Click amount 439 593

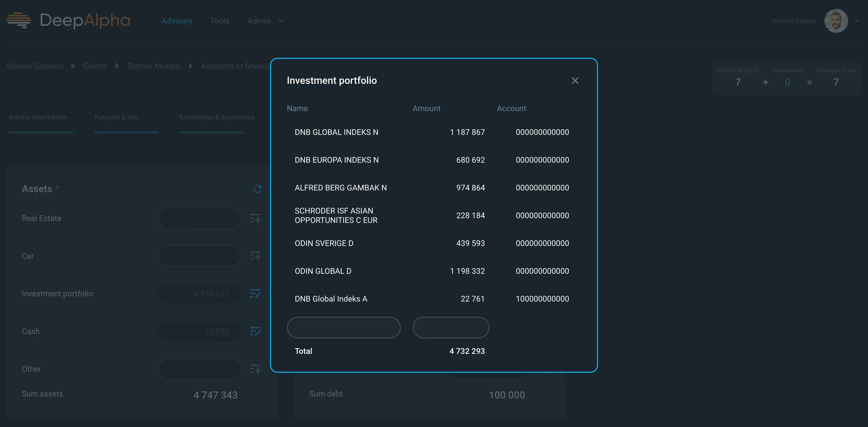[470, 243]
